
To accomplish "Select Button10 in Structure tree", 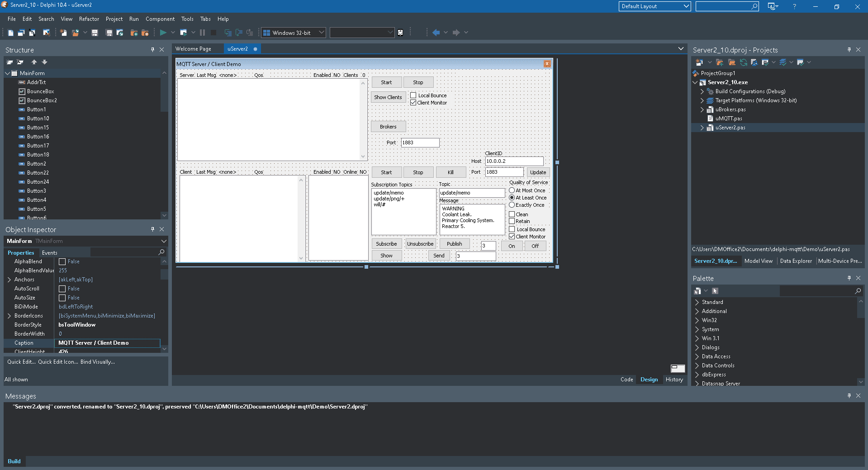I will click(38, 119).
